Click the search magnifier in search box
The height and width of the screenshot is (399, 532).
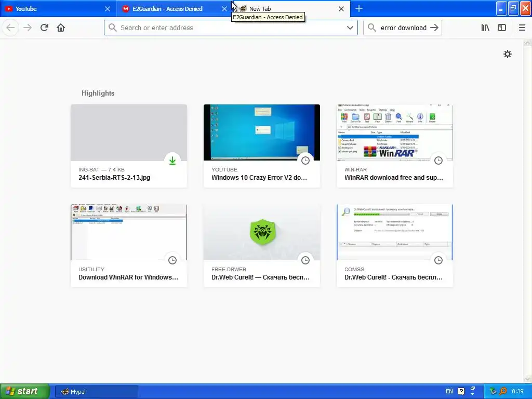(x=372, y=28)
